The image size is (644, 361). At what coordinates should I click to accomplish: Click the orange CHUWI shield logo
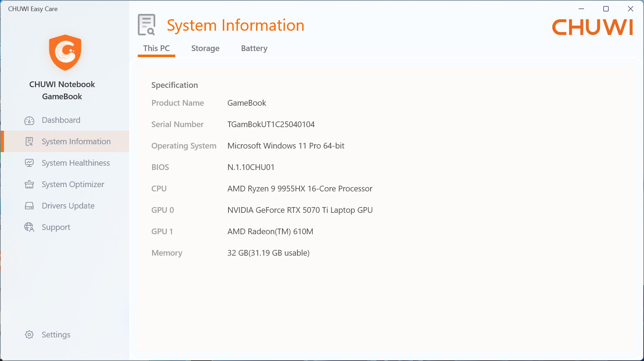pyautogui.click(x=65, y=52)
